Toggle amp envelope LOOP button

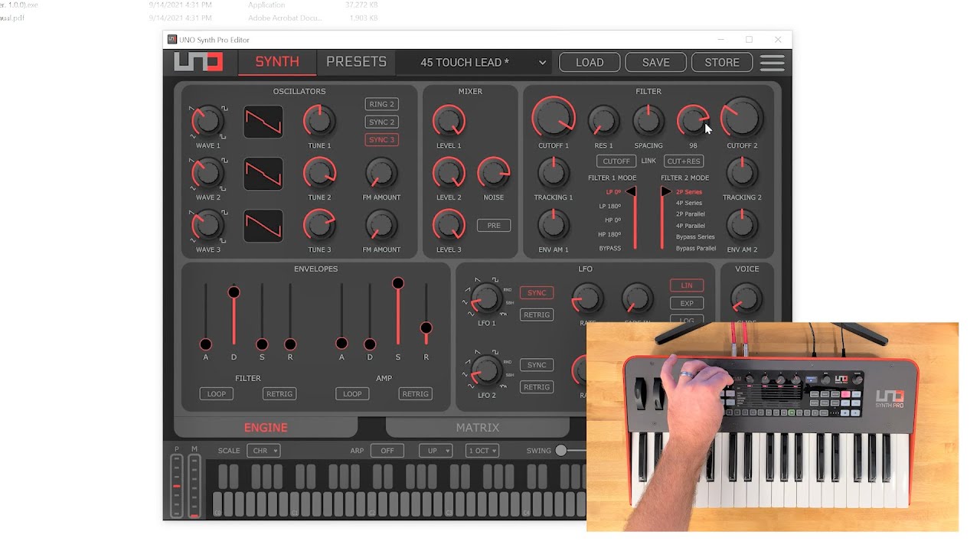(352, 393)
